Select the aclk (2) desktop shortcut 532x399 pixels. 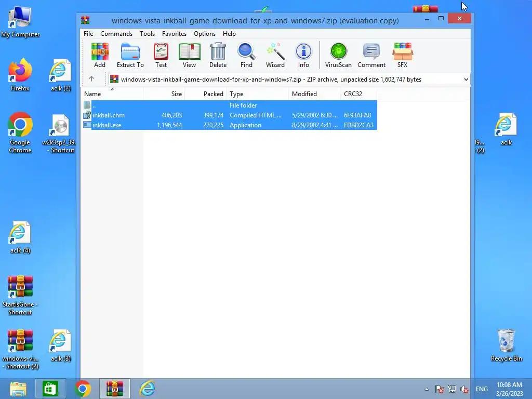[x=60, y=75]
